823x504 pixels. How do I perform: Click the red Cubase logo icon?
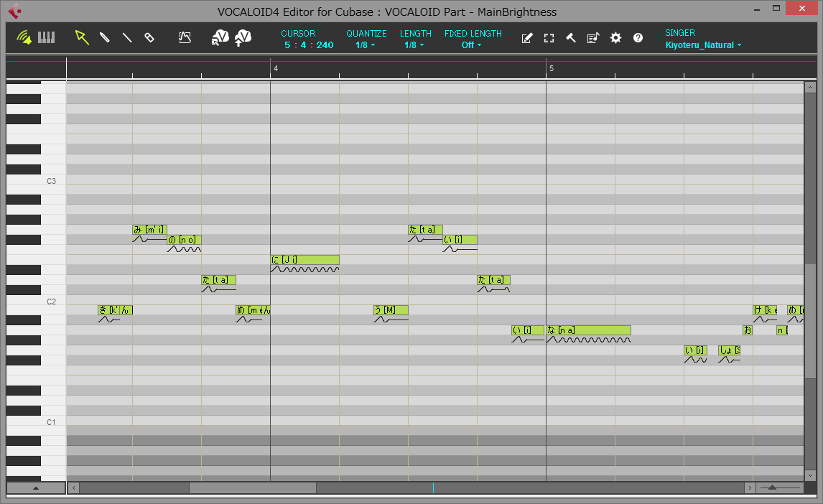pos(14,11)
